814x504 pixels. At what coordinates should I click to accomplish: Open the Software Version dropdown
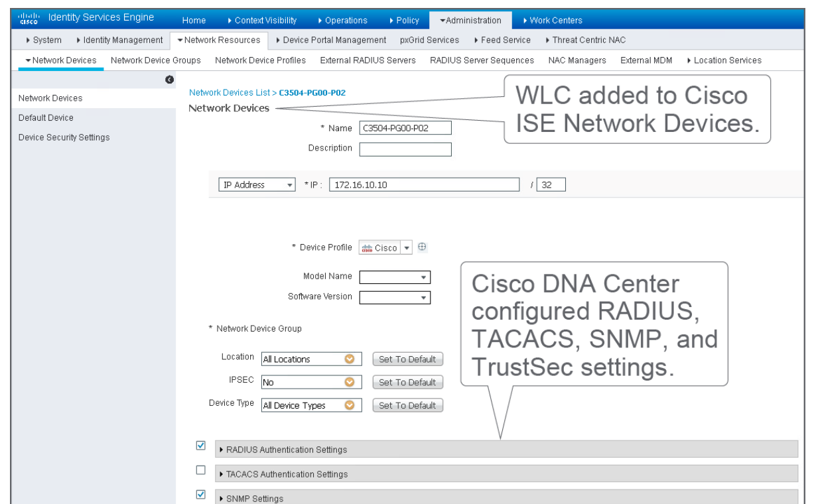coord(395,298)
